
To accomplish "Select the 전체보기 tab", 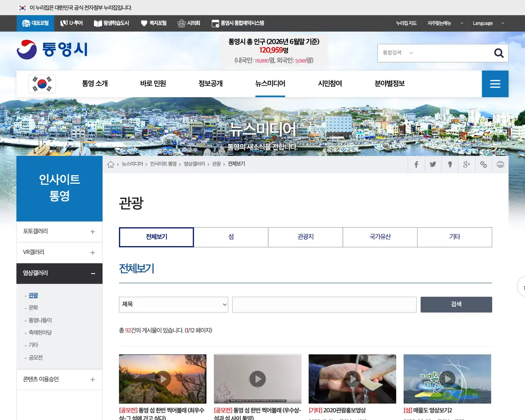I will pyautogui.click(x=156, y=237).
